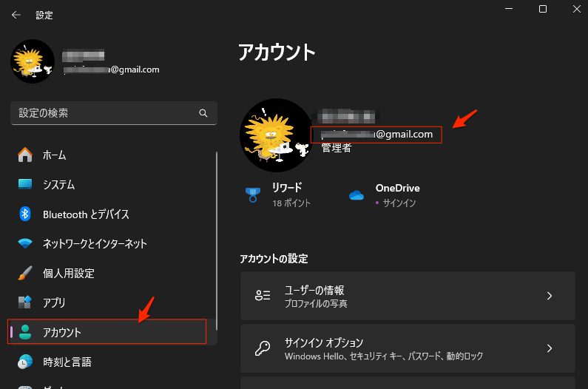Expand ユーザーの情報 chevron arrow

click(x=550, y=296)
